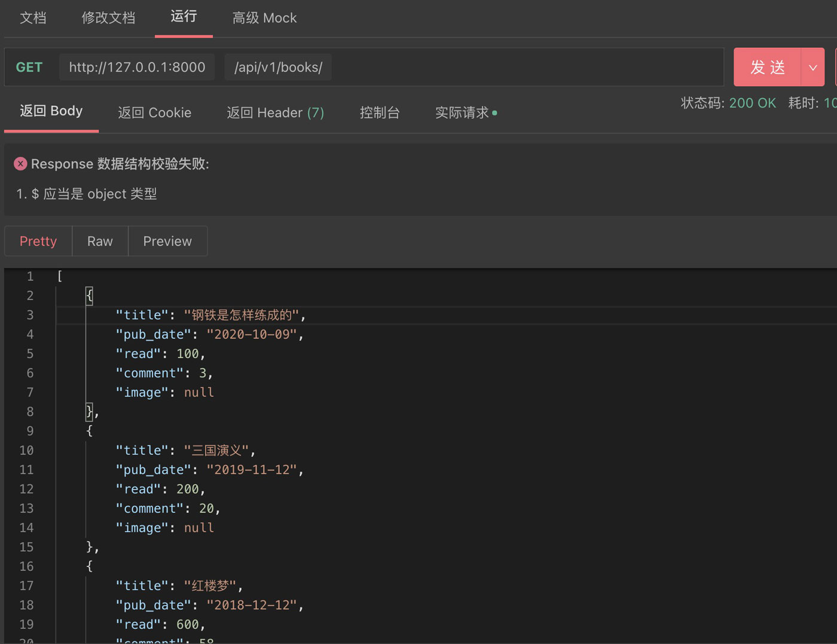Go to the 高级 Mock tab
The width and height of the screenshot is (837, 644).
coord(264,18)
